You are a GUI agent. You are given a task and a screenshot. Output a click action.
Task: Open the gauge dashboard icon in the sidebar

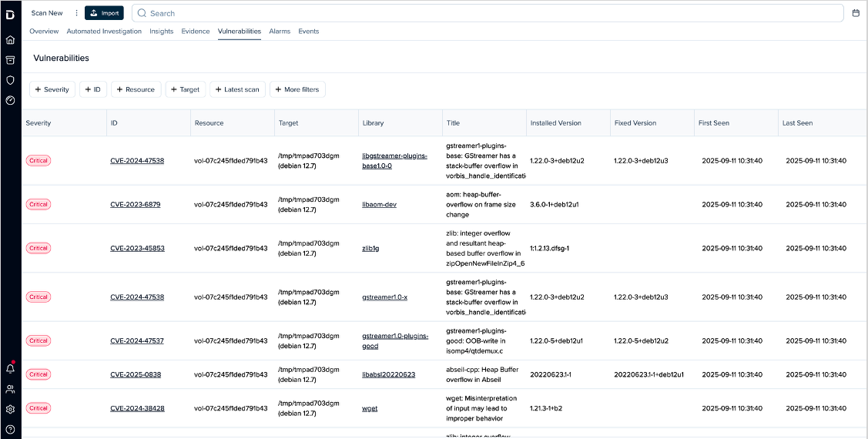pyautogui.click(x=10, y=100)
